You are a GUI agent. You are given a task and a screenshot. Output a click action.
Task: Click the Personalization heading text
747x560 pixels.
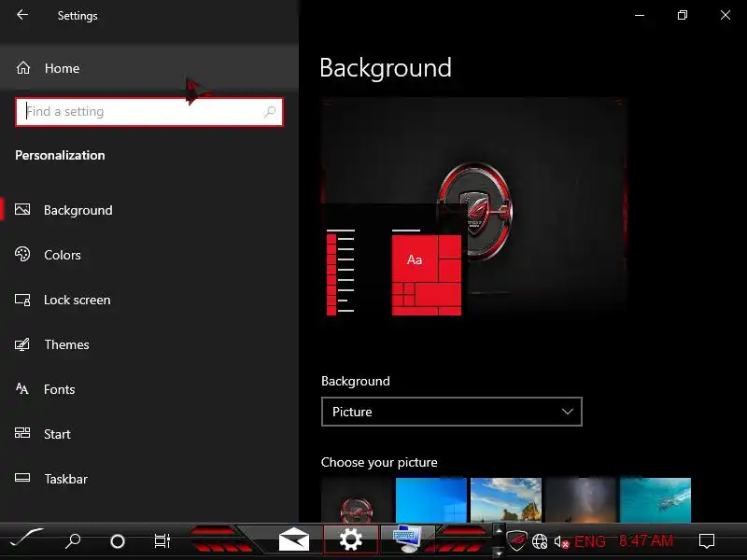(x=60, y=155)
